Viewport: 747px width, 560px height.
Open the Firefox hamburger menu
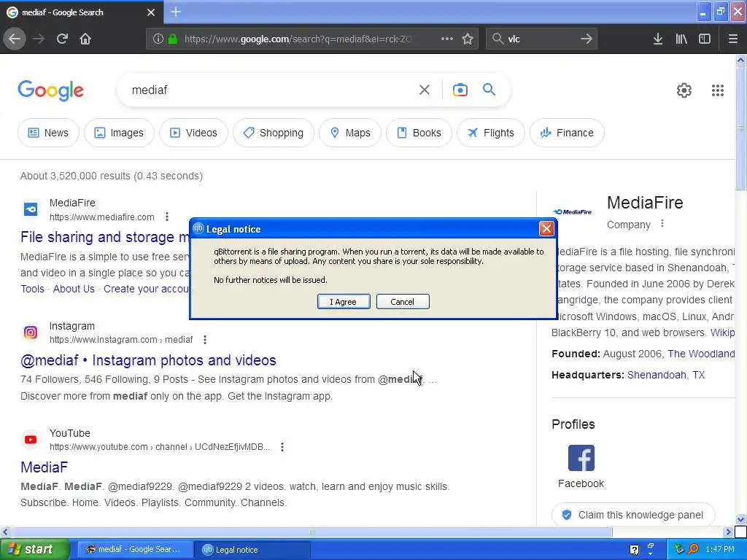732,39
